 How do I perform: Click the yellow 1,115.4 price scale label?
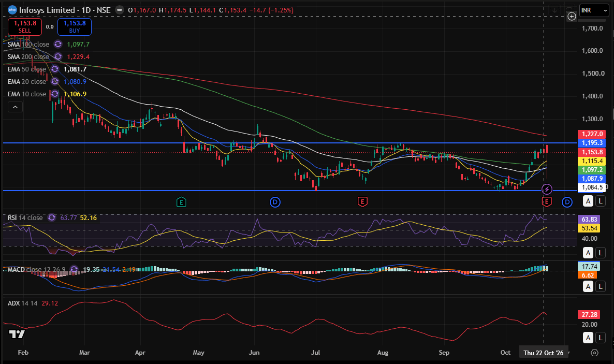click(x=592, y=161)
